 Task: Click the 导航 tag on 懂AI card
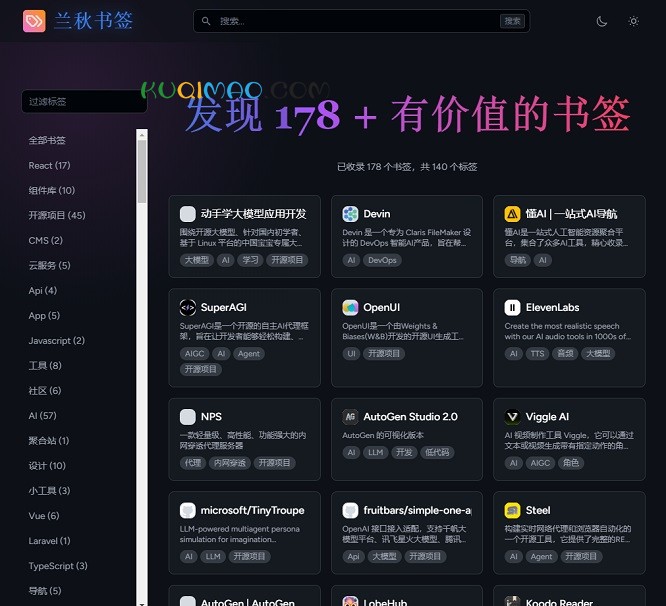[518, 260]
